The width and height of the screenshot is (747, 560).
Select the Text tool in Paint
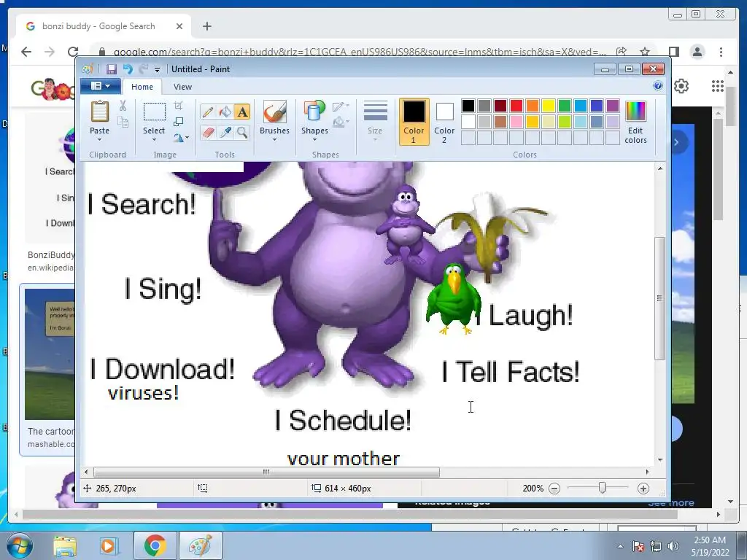(242, 112)
